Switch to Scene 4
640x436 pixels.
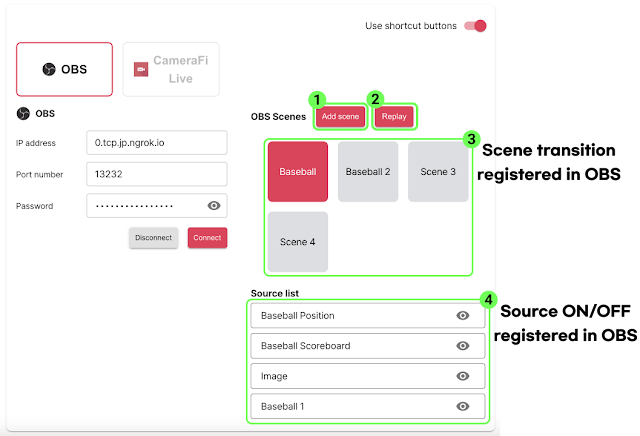pyautogui.click(x=298, y=242)
